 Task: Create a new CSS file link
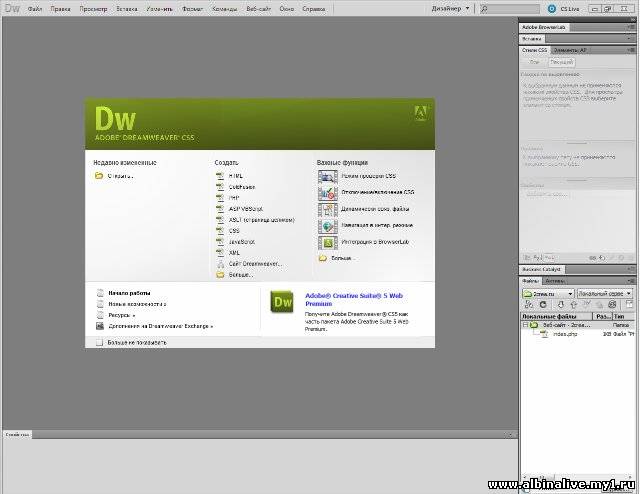coord(234,231)
